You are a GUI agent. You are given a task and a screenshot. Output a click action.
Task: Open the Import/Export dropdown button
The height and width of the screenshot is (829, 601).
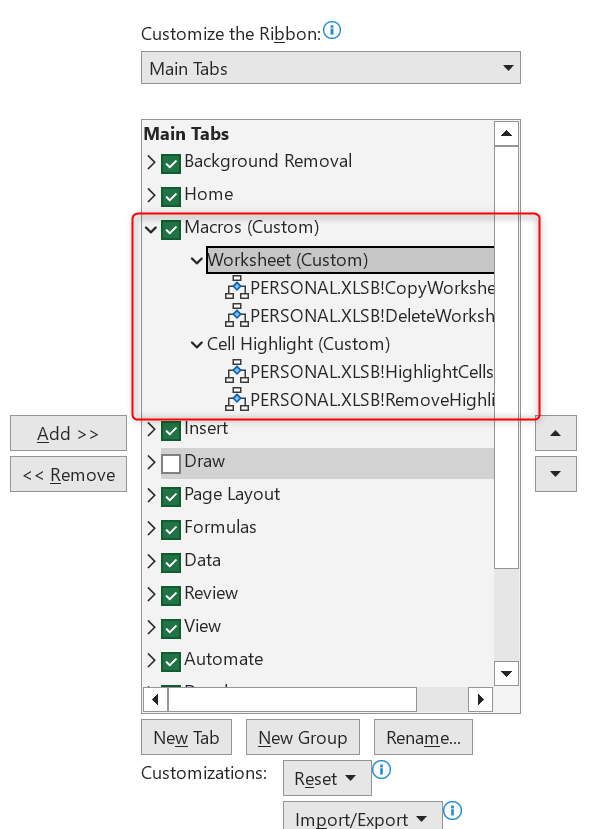363,817
